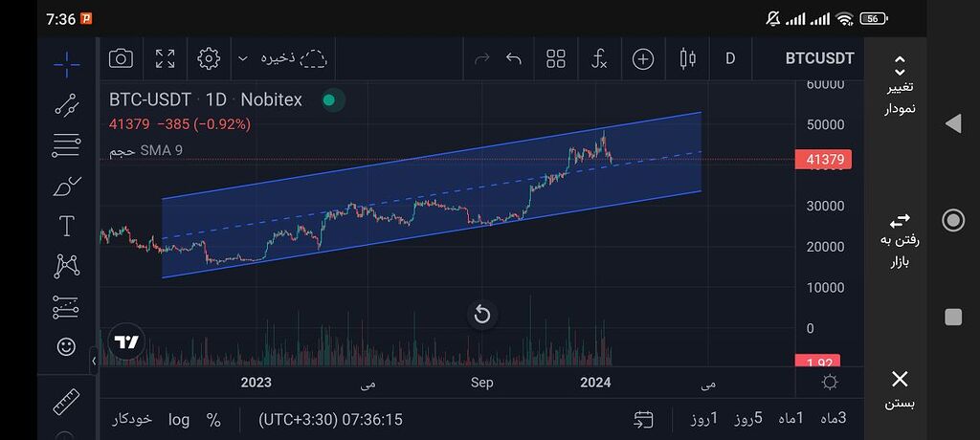Add a symbol to compare
This screenshot has height=440, width=980.
(643, 58)
